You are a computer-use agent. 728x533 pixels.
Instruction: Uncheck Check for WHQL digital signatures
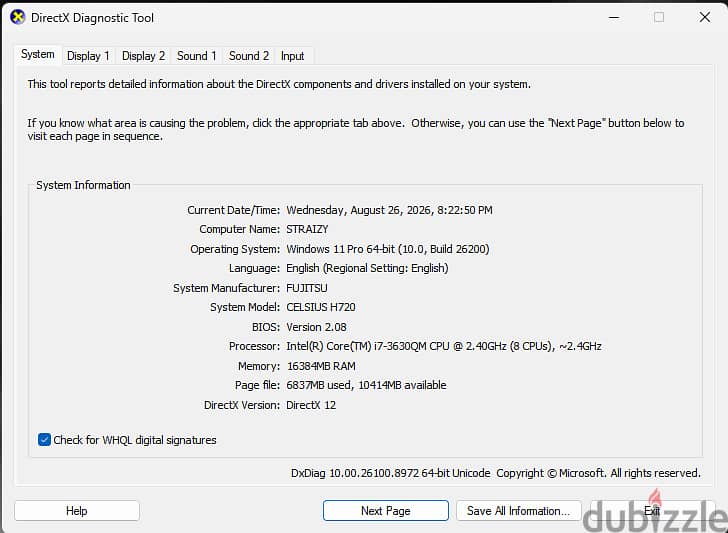tap(44, 440)
